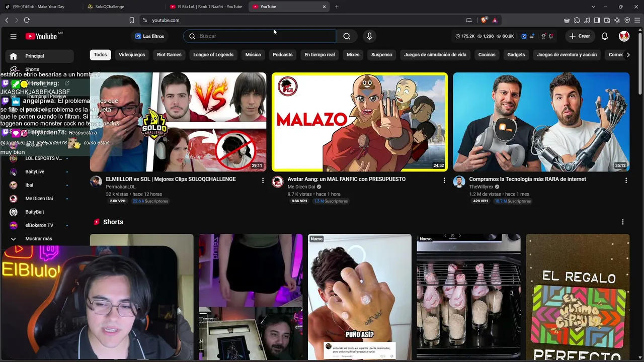The image size is (644, 362).
Task: Select the Podcasts category chip
Action: 283,55
